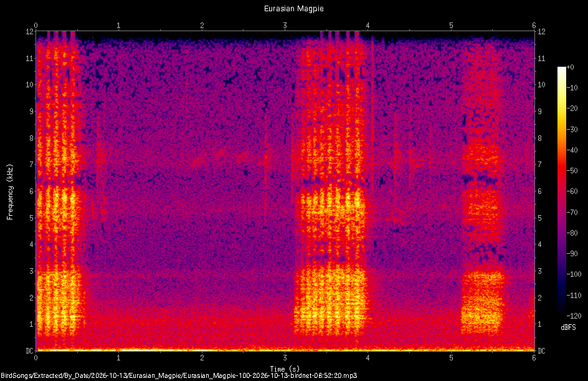This screenshot has width=588, height=381.
Task: Click the "-70" colorbar value
Action: (x=572, y=213)
